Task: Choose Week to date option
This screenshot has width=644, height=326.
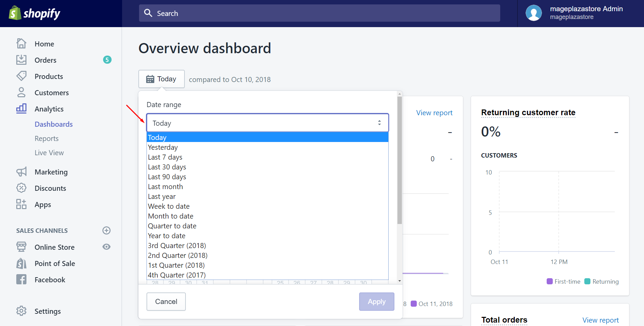Action: tap(267, 206)
